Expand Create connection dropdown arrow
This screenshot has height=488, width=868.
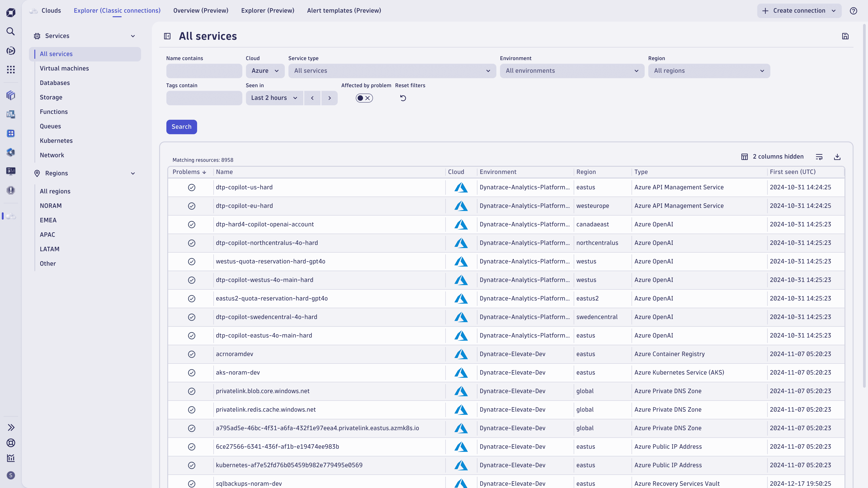834,11
